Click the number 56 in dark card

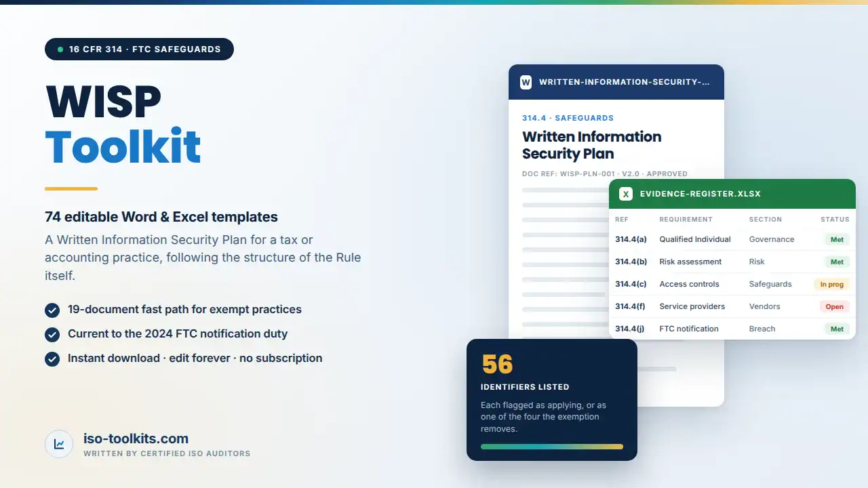[497, 365]
